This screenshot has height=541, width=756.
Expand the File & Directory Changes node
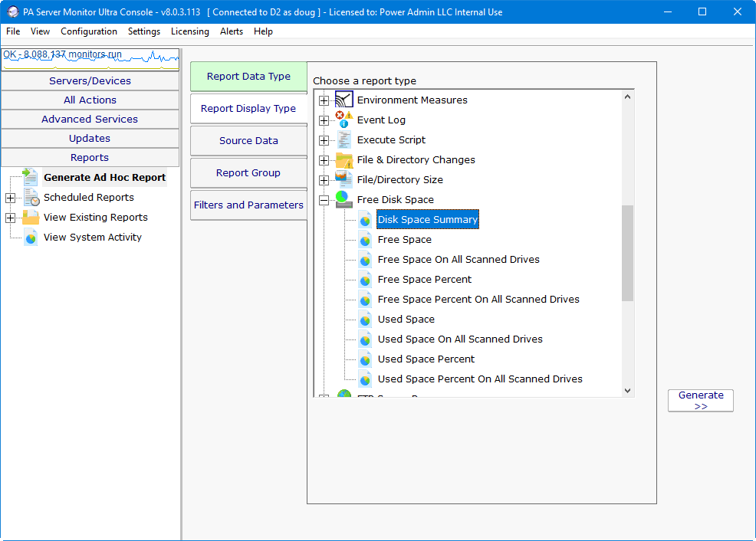click(x=324, y=160)
